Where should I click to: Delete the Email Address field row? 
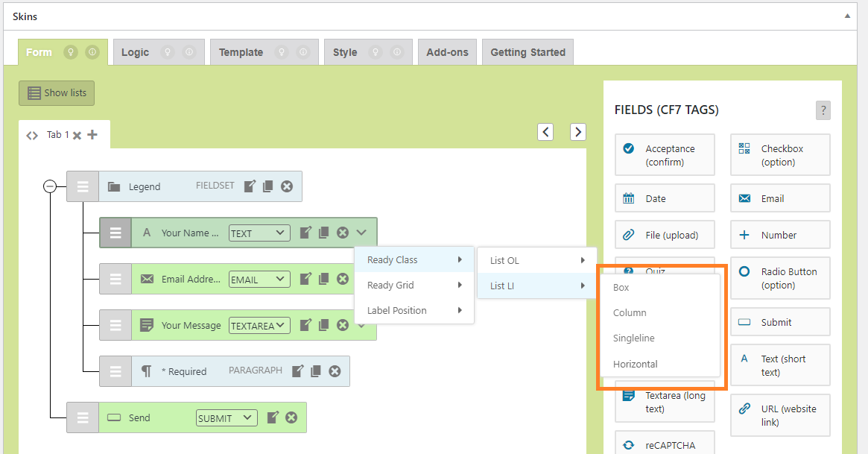click(343, 279)
